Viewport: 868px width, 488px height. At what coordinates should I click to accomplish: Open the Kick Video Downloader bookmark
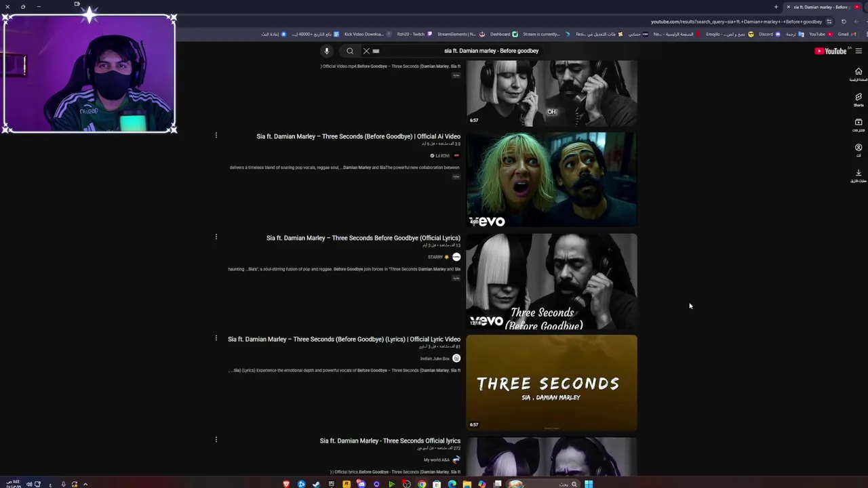pos(367,34)
